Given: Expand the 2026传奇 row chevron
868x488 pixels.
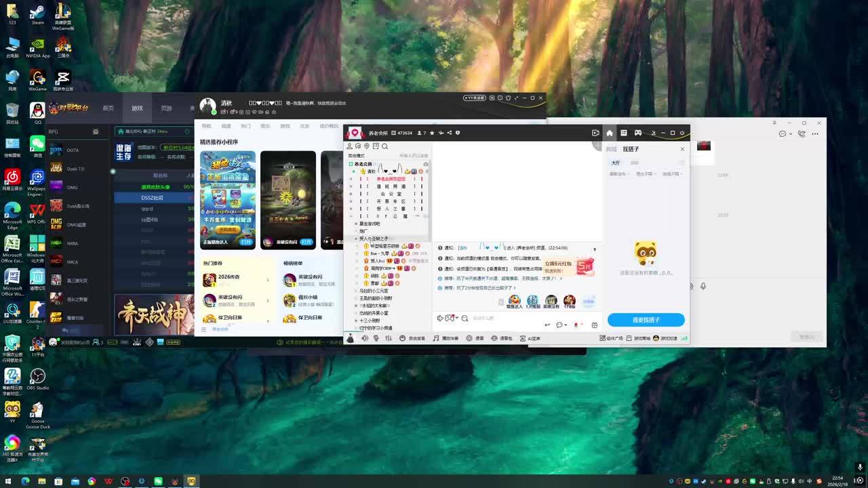Looking at the screenshot, I should coord(267,280).
